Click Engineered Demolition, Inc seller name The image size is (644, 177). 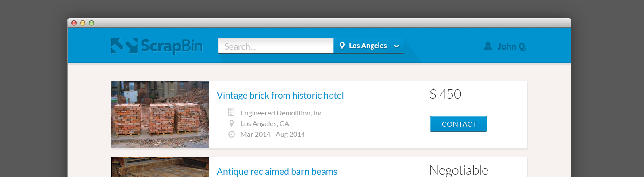[x=281, y=113]
